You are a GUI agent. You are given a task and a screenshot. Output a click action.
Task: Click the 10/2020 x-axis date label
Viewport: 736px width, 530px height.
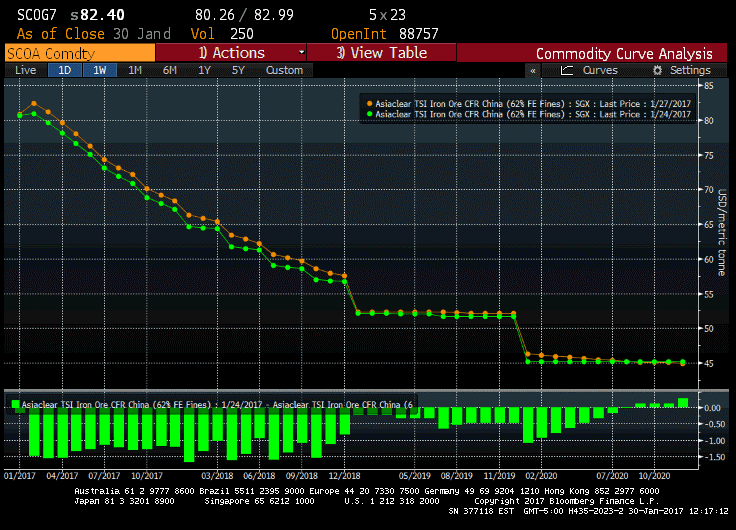click(x=654, y=476)
